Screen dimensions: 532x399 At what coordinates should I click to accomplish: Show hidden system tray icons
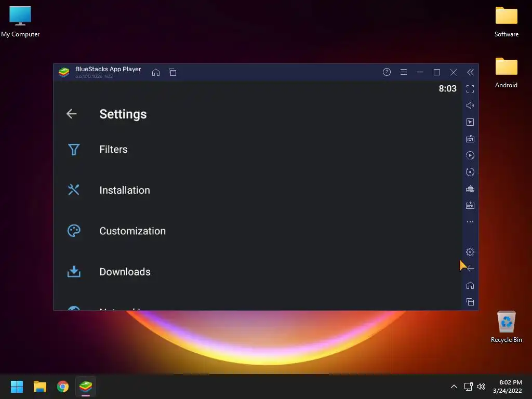tap(454, 387)
